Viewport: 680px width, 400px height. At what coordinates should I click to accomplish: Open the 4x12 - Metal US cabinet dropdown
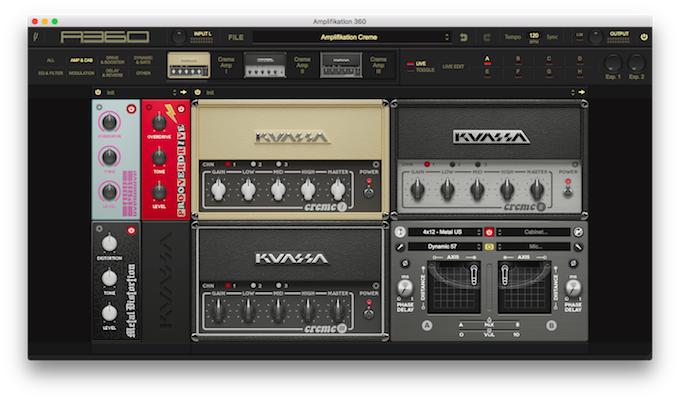[x=445, y=232]
